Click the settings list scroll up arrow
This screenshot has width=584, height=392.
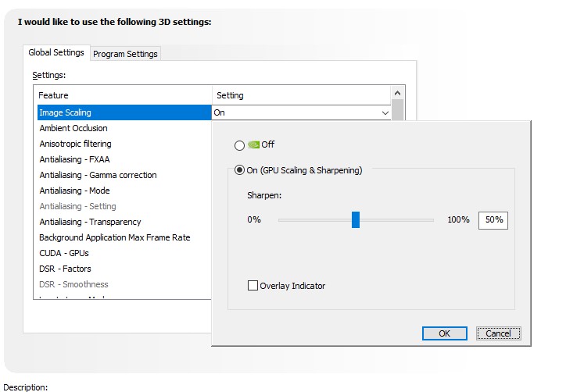[398, 93]
